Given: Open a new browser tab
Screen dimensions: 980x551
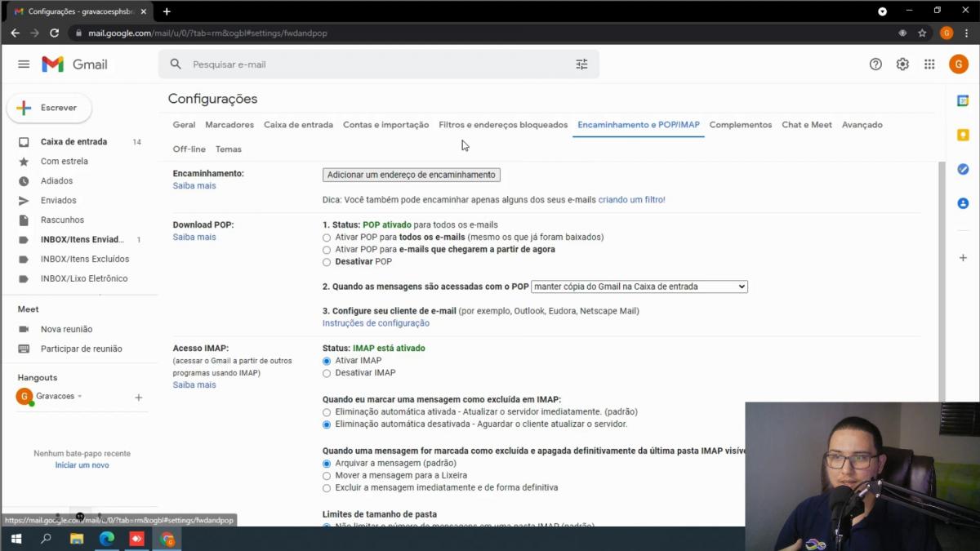Looking at the screenshot, I should pos(167,11).
